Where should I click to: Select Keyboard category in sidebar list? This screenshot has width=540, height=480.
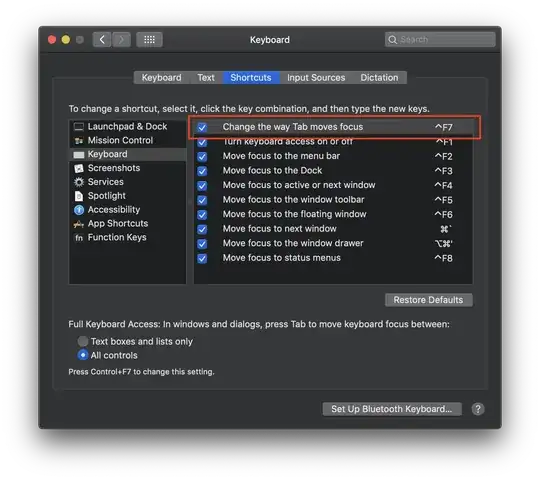coord(128,154)
